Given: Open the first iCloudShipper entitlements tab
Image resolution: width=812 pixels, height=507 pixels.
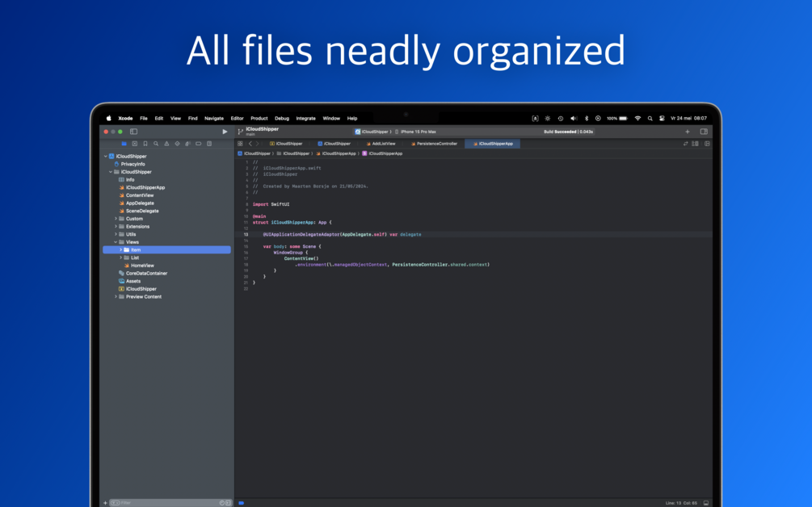Looking at the screenshot, I should [286, 144].
